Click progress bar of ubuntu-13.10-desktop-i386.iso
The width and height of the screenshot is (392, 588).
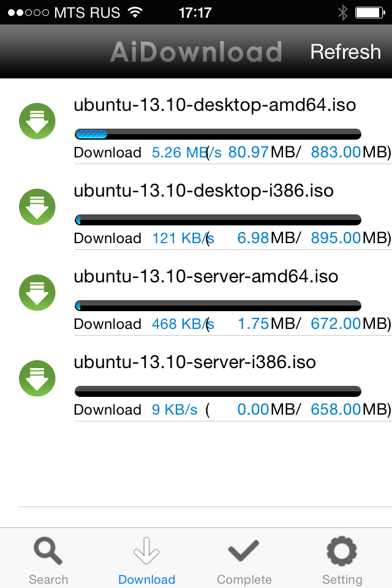point(217,220)
